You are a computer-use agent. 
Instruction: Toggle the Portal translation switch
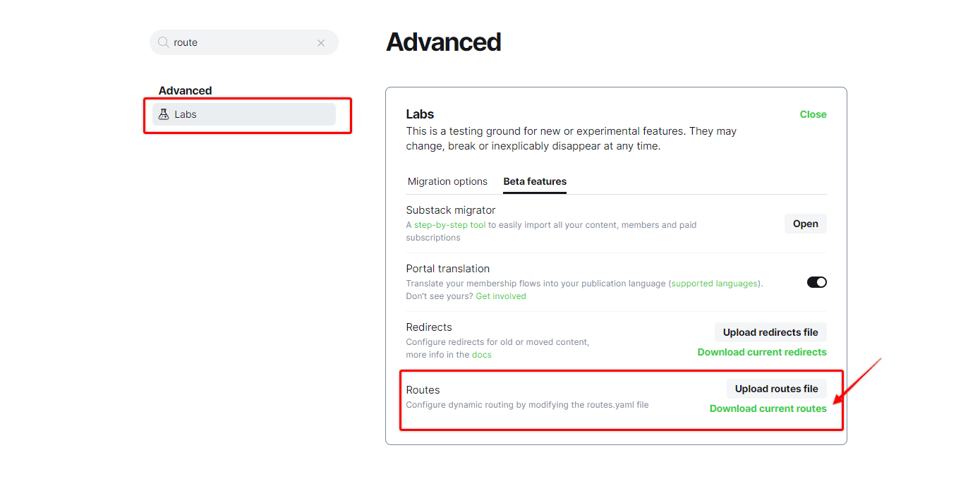point(816,282)
